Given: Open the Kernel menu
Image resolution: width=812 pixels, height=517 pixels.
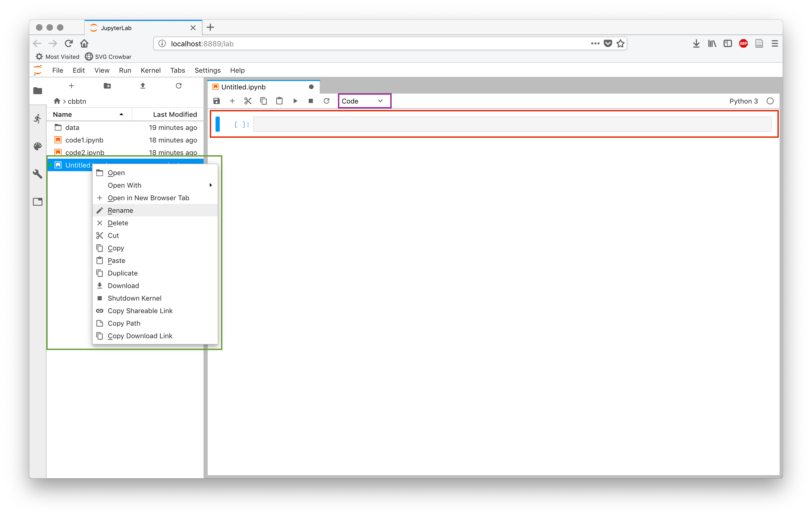Looking at the screenshot, I should click(150, 70).
